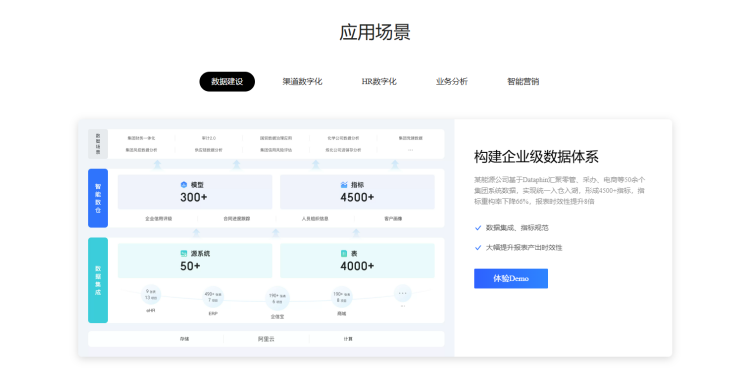Click the 商城 source node circle

tap(342, 297)
